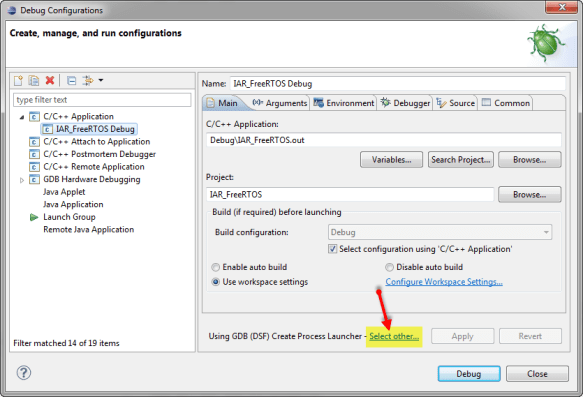Open the Arguments tab
Screen dimensions: 583x397
coord(280,103)
